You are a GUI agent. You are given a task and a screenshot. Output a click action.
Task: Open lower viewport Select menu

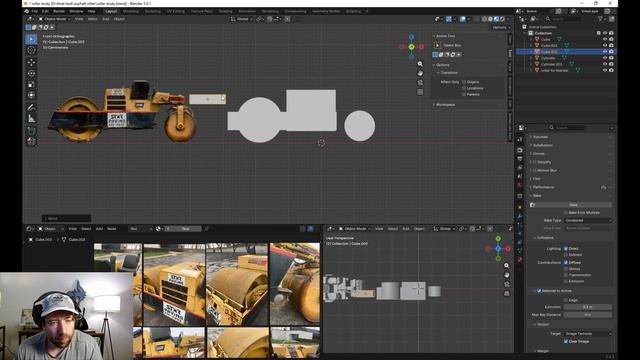point(393,229)
